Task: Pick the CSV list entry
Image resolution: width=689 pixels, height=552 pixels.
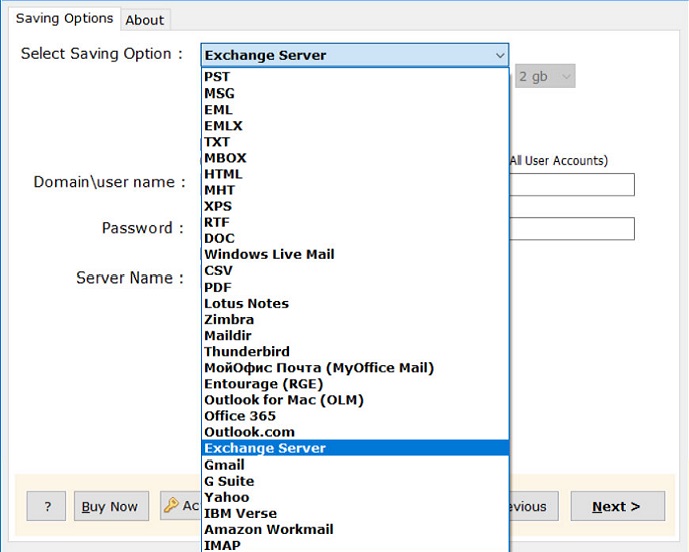Action: pyautogui.click(x=355, y=271)
